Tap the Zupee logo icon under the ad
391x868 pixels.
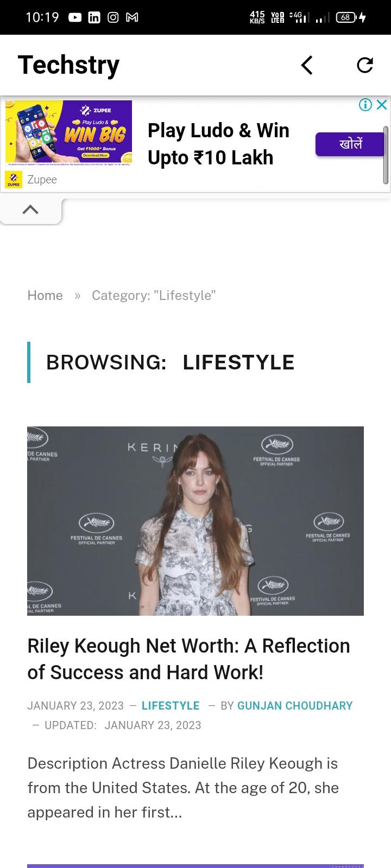13,180
